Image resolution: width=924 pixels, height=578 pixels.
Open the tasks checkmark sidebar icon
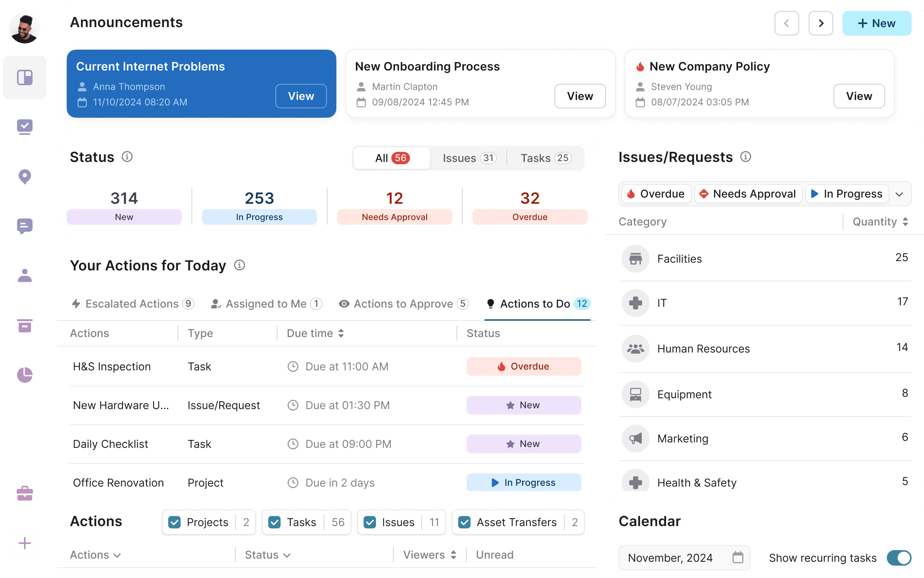coord(25,127)
